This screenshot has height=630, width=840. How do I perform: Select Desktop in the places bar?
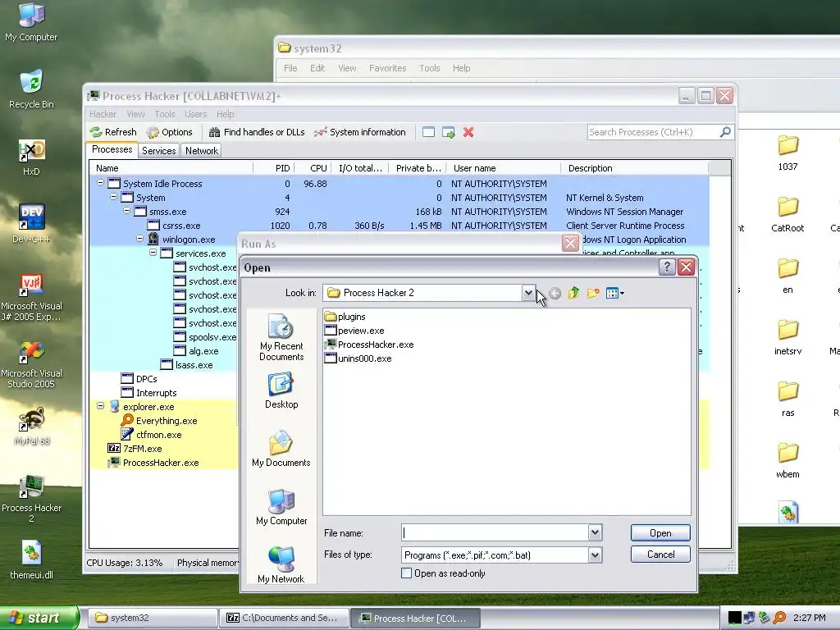click(281, 391)
